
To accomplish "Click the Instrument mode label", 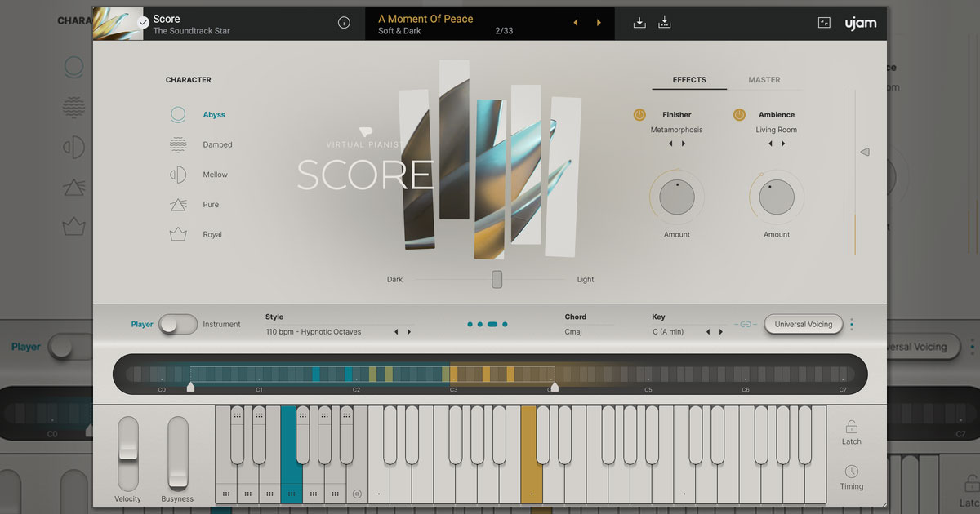I will [221, 325].
